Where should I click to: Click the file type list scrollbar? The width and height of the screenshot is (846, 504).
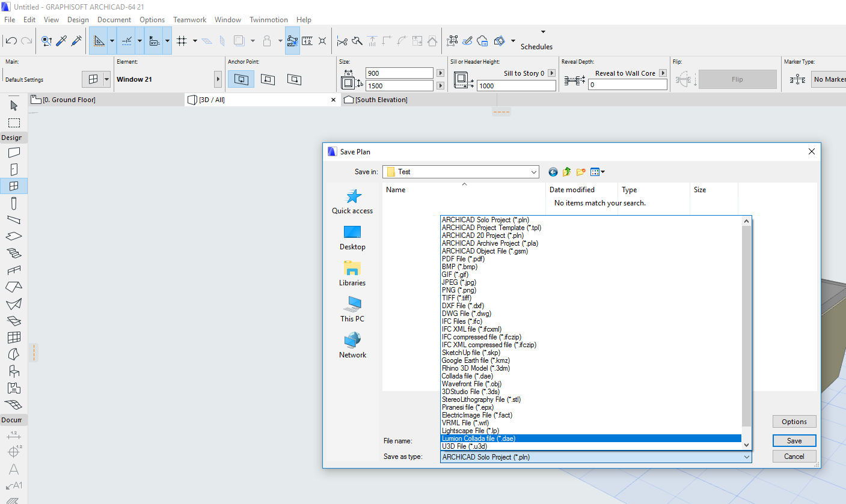point(747,326)
